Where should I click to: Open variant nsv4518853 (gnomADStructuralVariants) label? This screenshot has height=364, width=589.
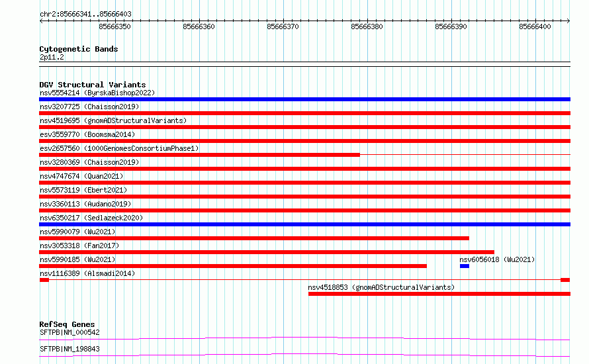coord(381,287)
